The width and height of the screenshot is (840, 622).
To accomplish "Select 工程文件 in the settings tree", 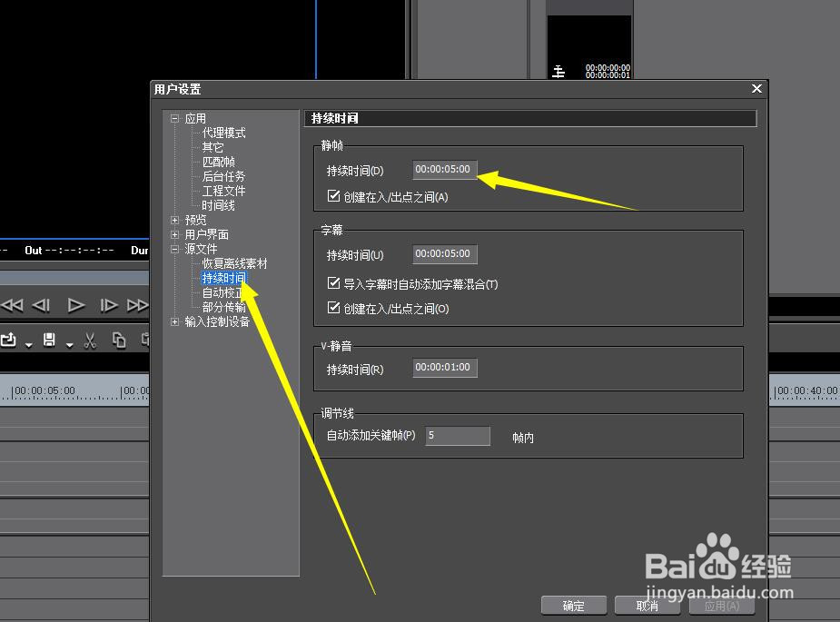I will click(x=223, y=191).
